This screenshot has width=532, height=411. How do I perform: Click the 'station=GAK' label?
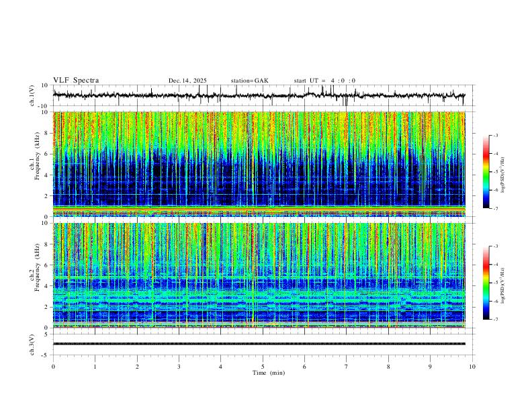tap(249, 81)
